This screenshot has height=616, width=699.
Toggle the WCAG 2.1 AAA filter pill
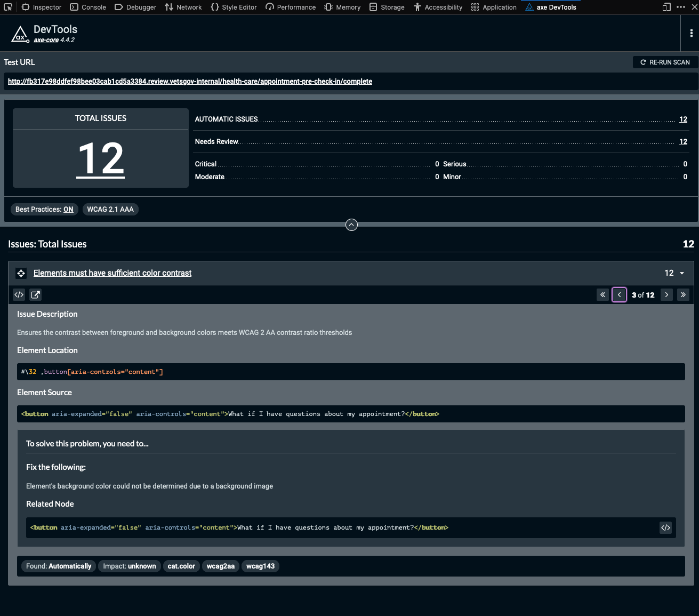pos(110,209)
